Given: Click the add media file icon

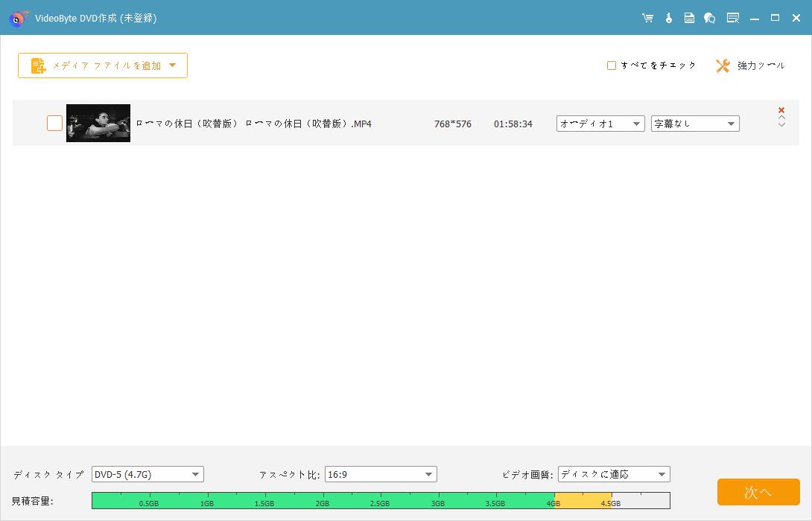Looking at the screenshot, I should (x=37, y=65).
